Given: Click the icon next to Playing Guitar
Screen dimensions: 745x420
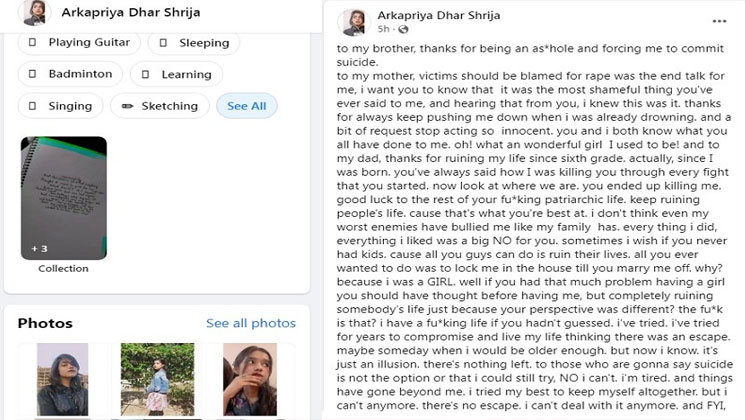Looking at the screenshot, I should 32,42.
